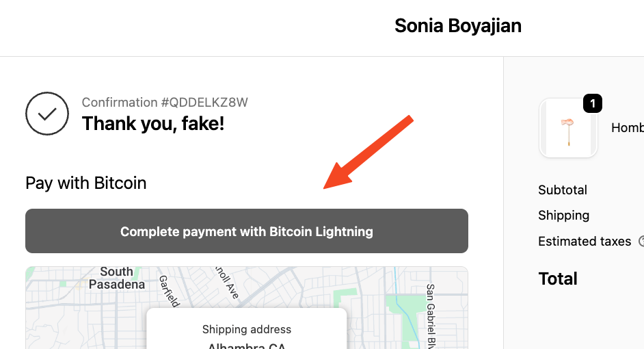The image size is (644, 349).
Task: Click the red arrow annotation
Action: (369, 152)
